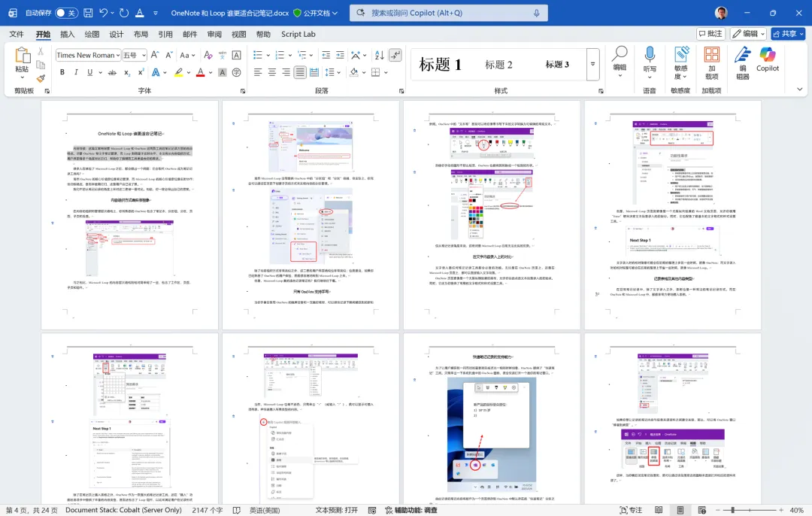Click the Save disk icon in title bar
The height and width of the screenshot is (516, 812).
tap(88, 13)
